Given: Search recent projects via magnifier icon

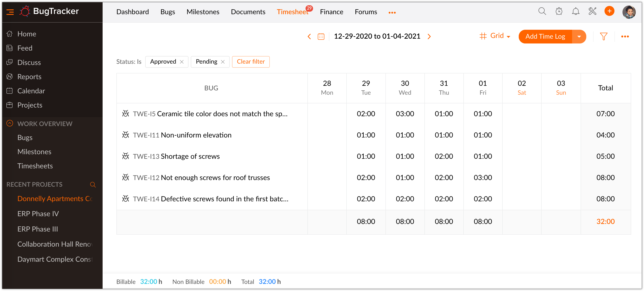Looking at the screenshot, I should point(93,185).
